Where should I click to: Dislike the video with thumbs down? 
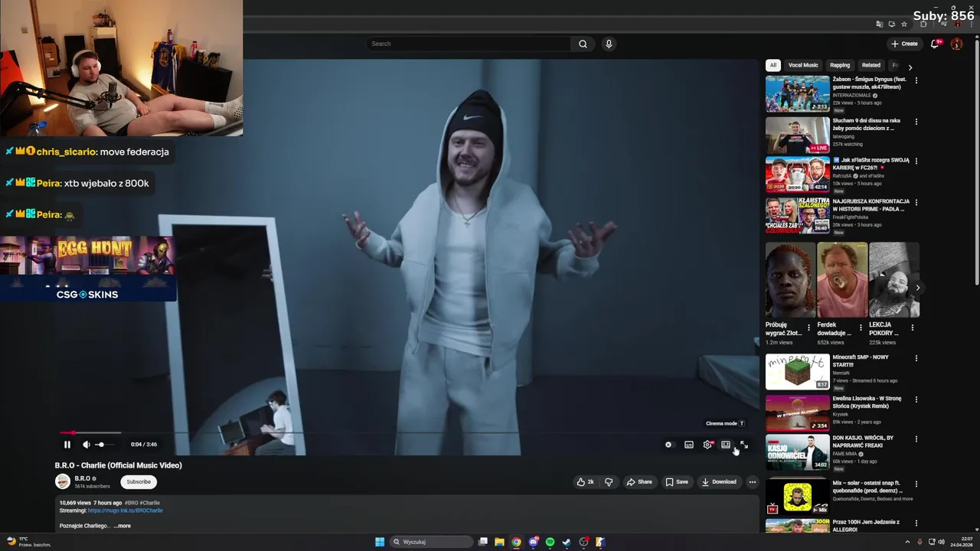point(609,482)
